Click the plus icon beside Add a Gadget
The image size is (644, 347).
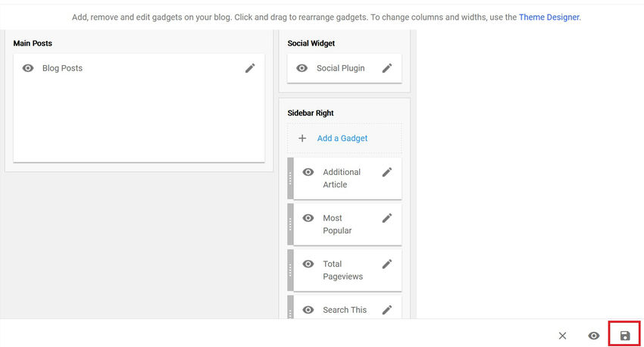tap(302, 139)
